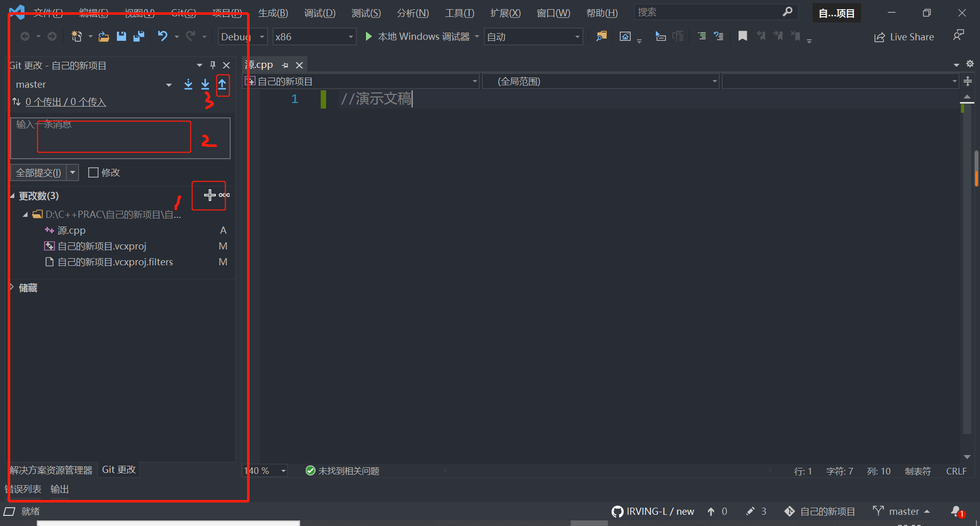
Task: Pin the Git 更改 panel with the pin icon
Action: 213,65
